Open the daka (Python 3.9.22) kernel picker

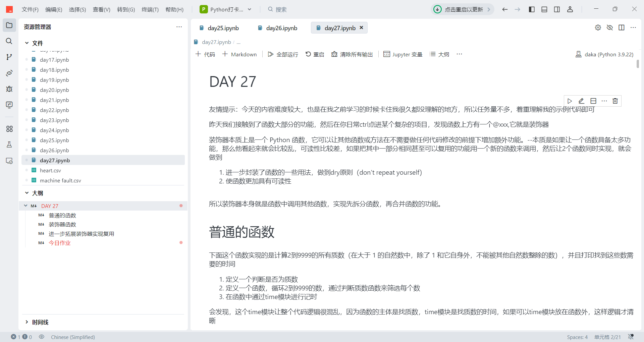pyautogui.click(x=604, y=54)
